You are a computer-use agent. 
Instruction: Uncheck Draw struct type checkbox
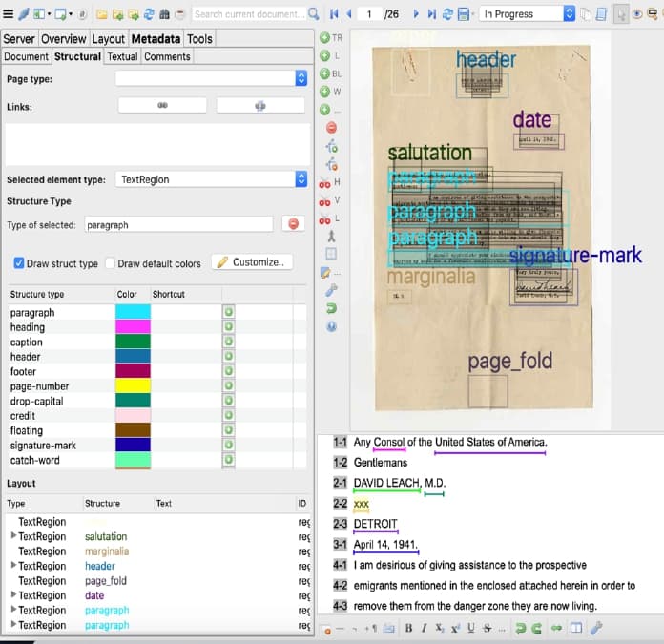(x=19, y=263)
